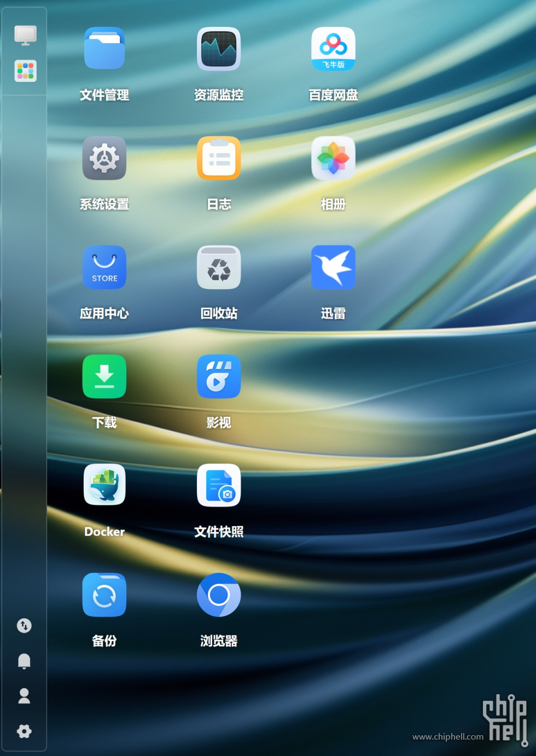Open the Docker app icon

pos(104,485)
